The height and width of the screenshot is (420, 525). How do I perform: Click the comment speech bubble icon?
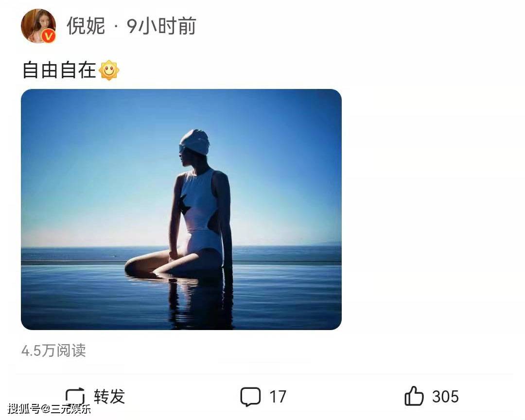point(250,397)
